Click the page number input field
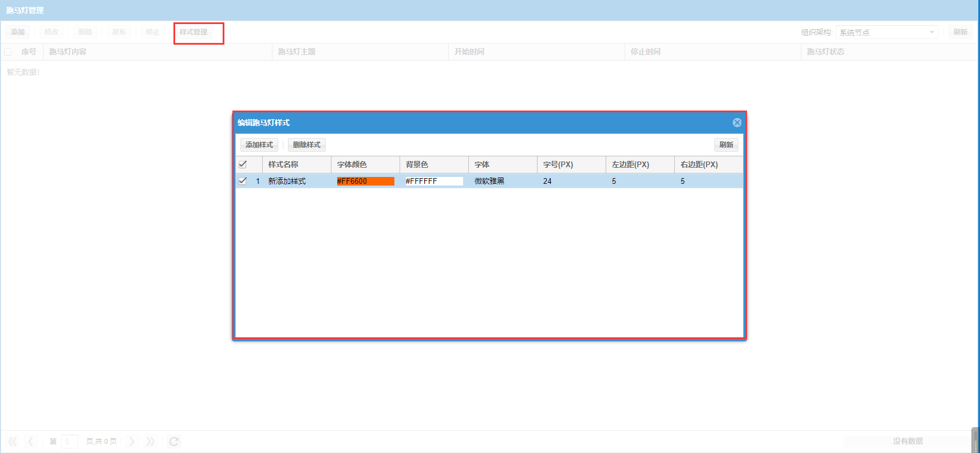 click(x=70, y=442)
